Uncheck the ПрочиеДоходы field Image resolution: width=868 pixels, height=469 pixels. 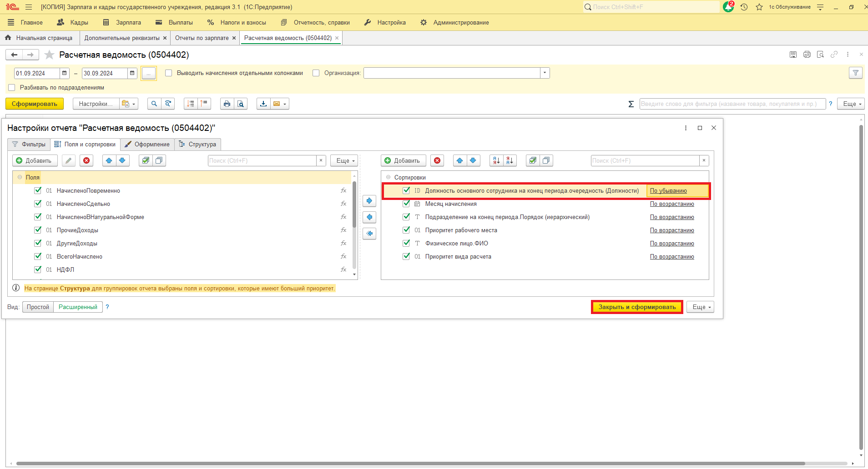[x=38, y=230]
